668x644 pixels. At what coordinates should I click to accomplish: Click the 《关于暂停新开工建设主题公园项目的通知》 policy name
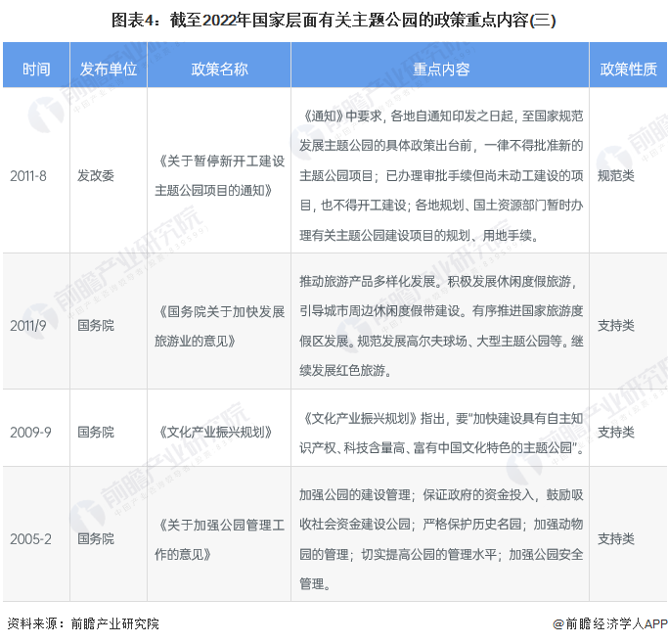[x=219, y=175]
